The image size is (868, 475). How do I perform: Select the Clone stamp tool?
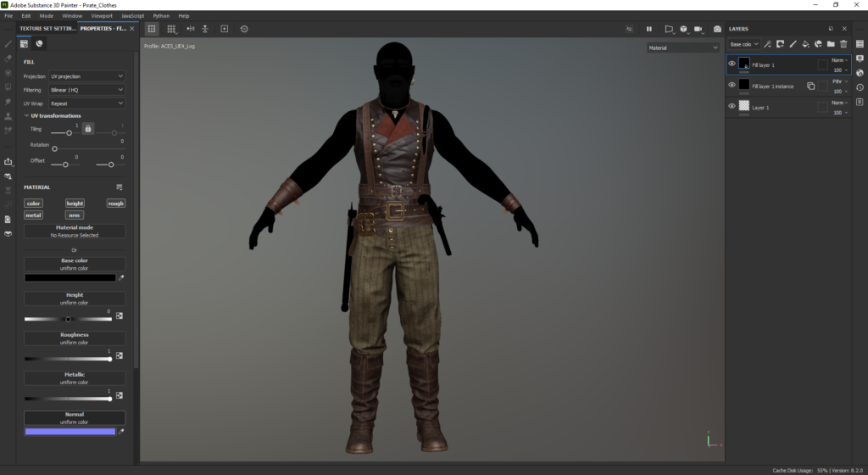pos(8,116)
